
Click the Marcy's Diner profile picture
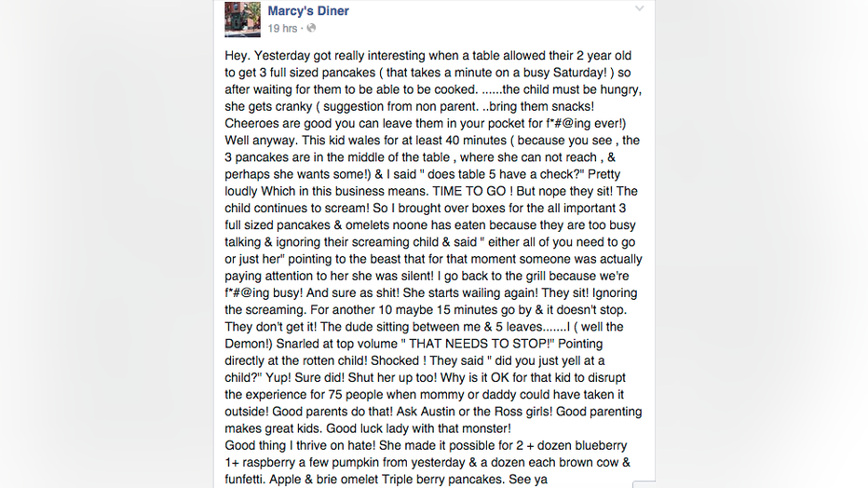coord(242,20)
